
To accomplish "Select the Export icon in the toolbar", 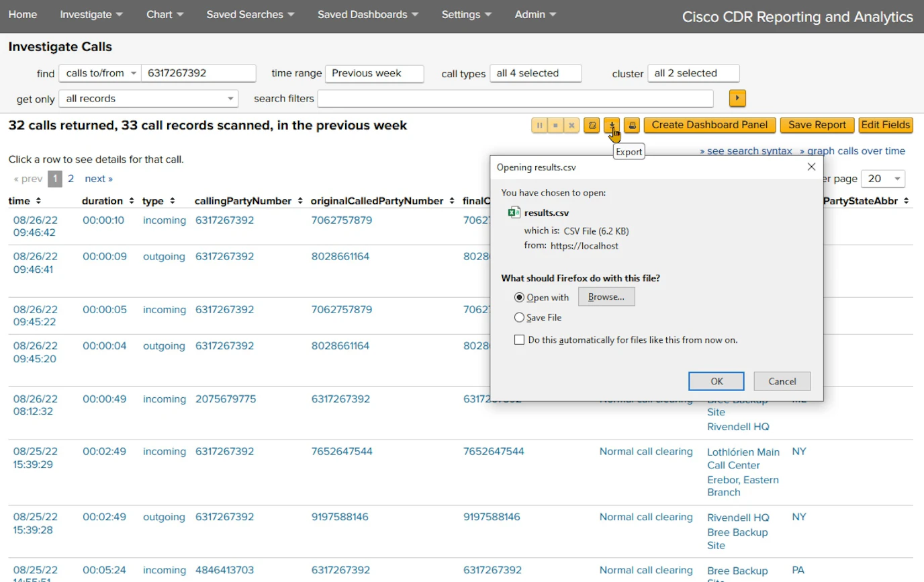I will pos(612,125).
